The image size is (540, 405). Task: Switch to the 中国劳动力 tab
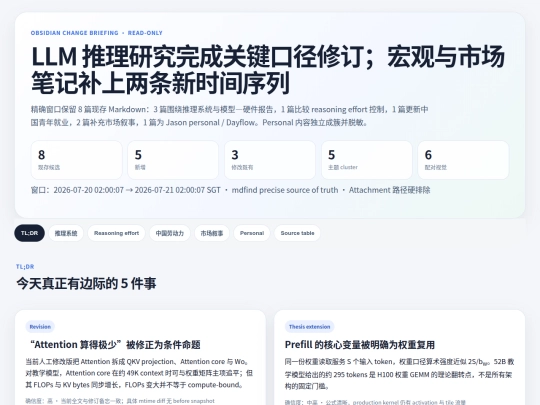coord(170,233)
